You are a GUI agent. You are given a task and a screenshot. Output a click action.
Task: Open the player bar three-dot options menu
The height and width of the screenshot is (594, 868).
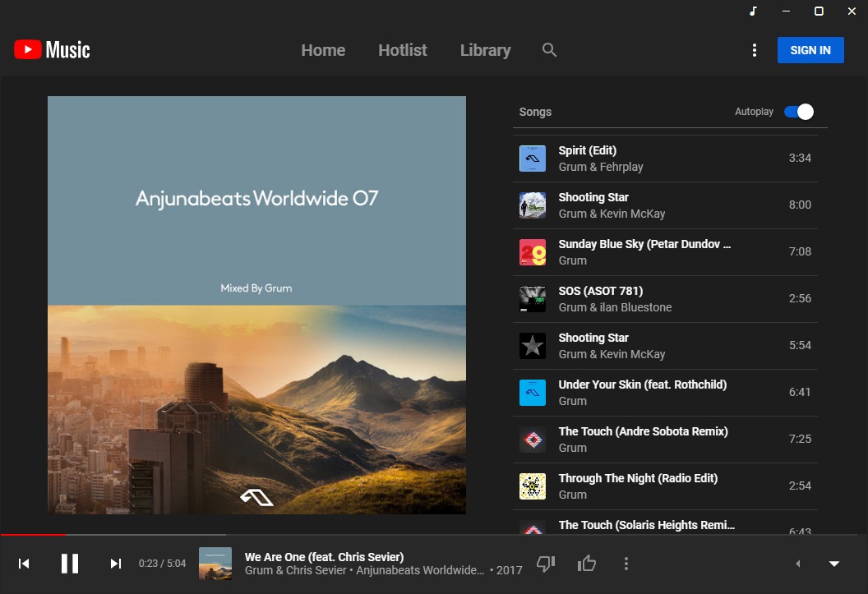click(626, 564)
